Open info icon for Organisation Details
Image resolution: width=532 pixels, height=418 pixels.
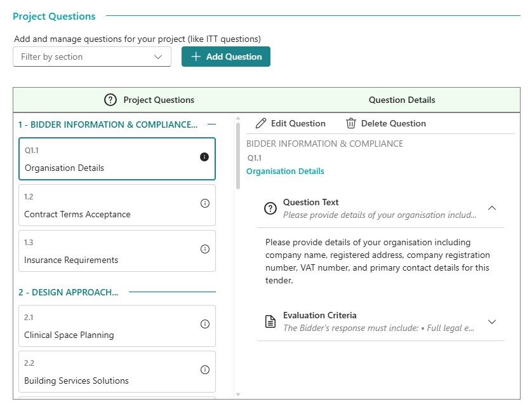pos(204,157)
